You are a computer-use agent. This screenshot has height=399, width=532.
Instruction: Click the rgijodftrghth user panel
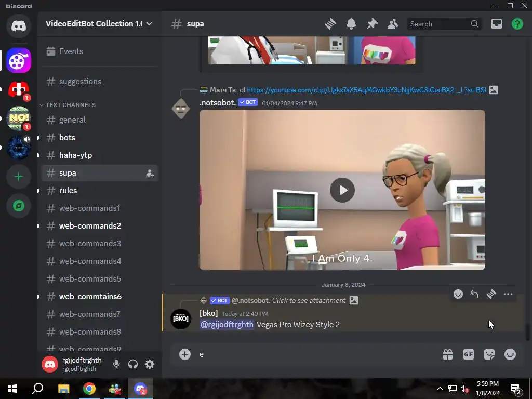click(x=74, y=364)
